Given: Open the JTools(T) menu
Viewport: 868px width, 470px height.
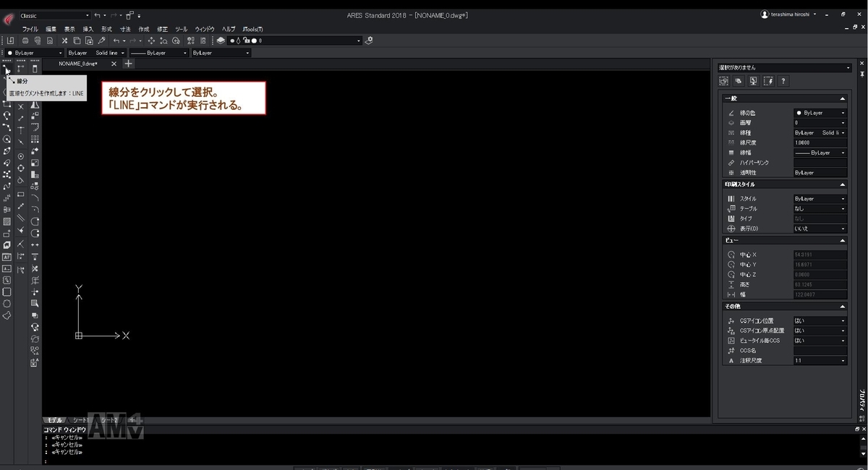Looking at the screenshot, I should (252, 29).
